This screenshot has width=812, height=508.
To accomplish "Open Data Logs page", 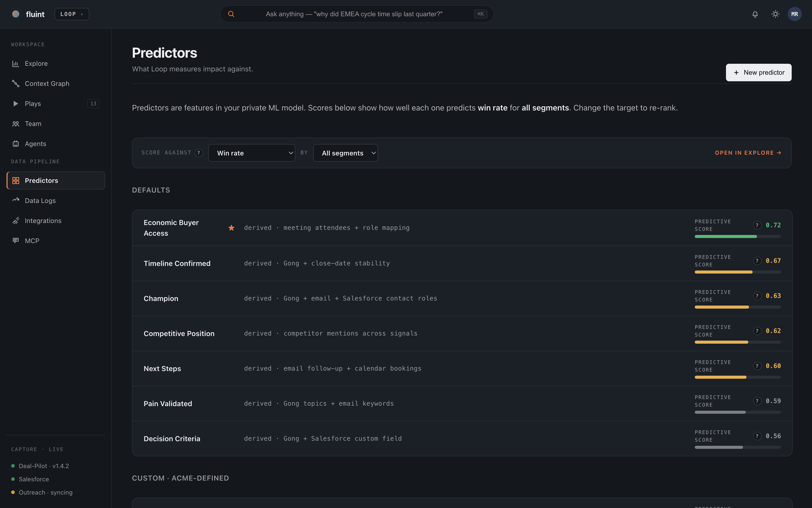I will pos(56,201).
